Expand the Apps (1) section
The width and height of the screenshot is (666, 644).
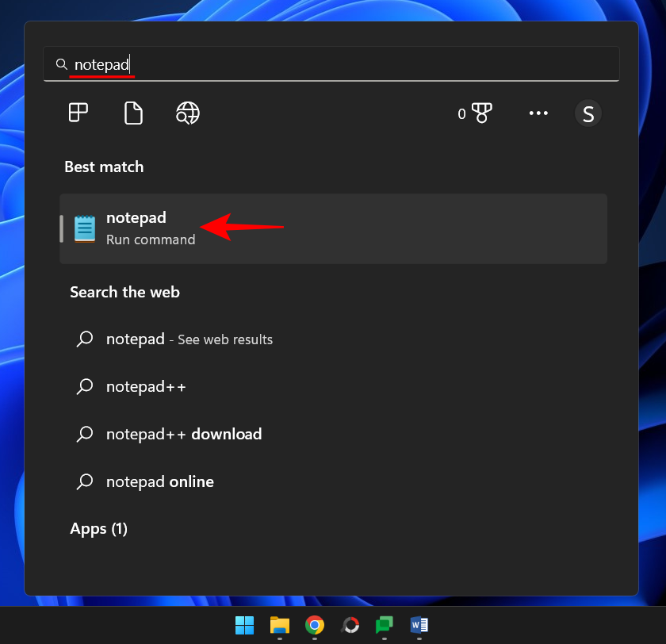coord(98,528)
